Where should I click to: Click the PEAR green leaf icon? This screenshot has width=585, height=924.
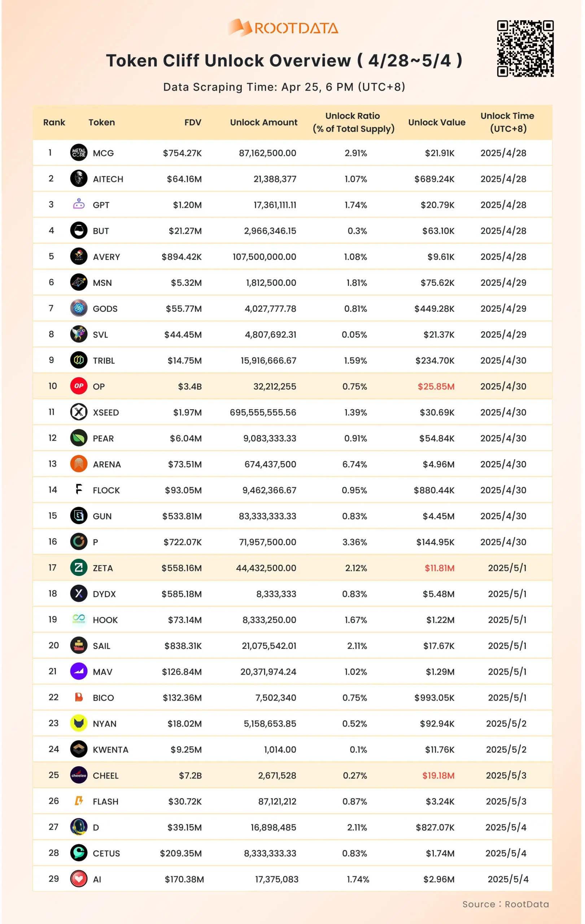(79, 438)
